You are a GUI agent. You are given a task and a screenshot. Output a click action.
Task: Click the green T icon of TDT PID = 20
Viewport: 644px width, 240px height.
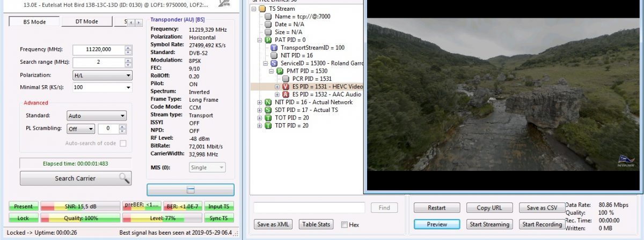pyautogui.click(x=268, y=125)
